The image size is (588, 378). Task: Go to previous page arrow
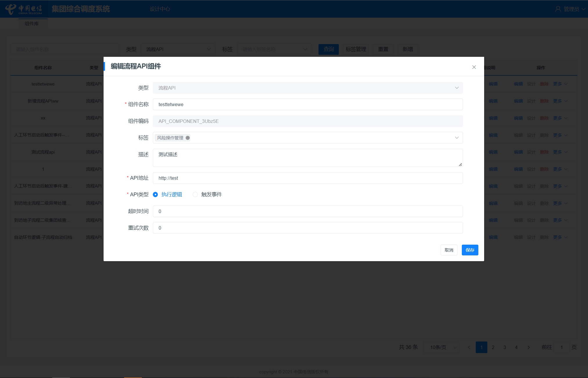(x=469, y=347)
